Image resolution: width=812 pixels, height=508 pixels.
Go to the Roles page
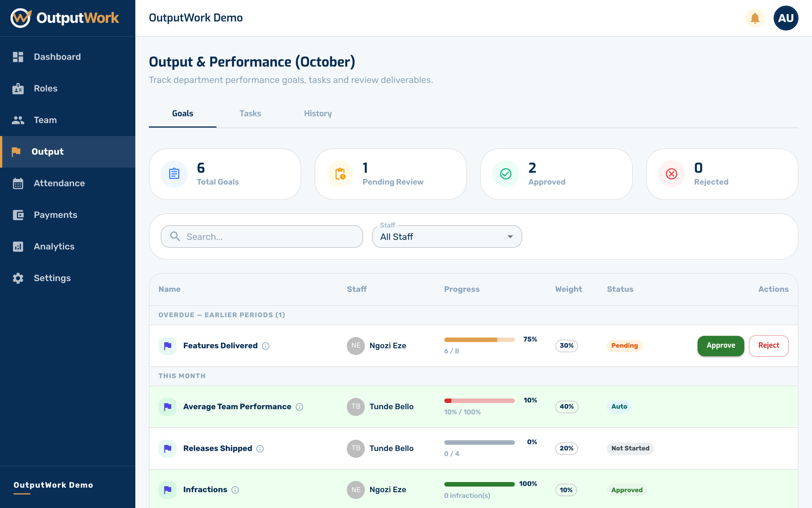click(68, 88)
